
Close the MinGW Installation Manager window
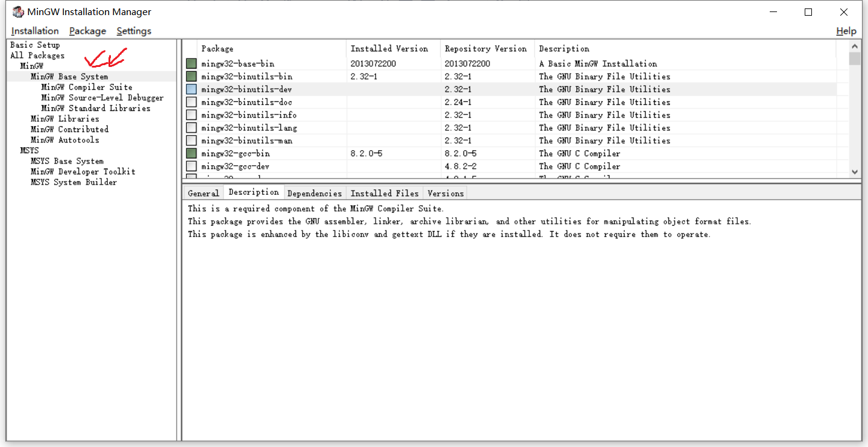844,12
